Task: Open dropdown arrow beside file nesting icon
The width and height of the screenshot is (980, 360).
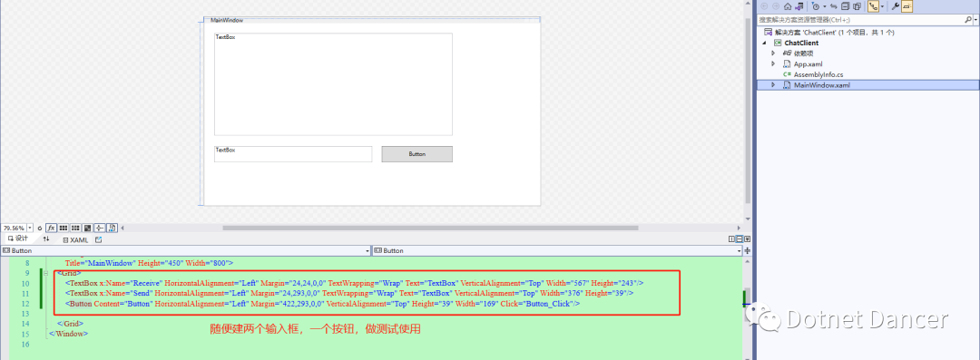Action: tap(882, 6)
